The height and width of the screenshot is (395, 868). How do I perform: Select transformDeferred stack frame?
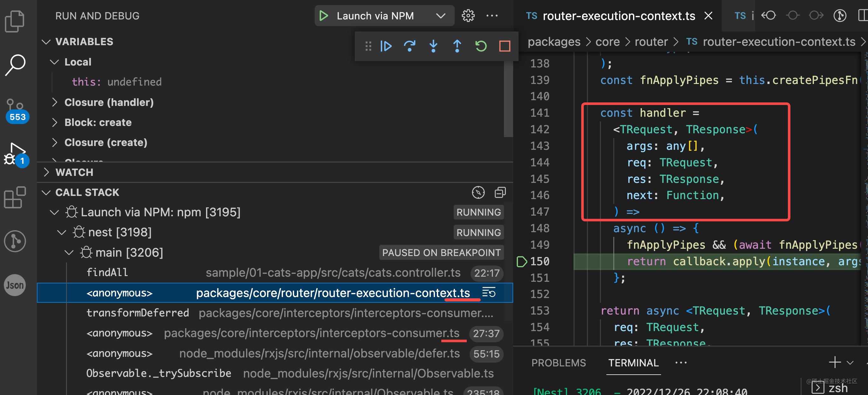coord(275,313)
